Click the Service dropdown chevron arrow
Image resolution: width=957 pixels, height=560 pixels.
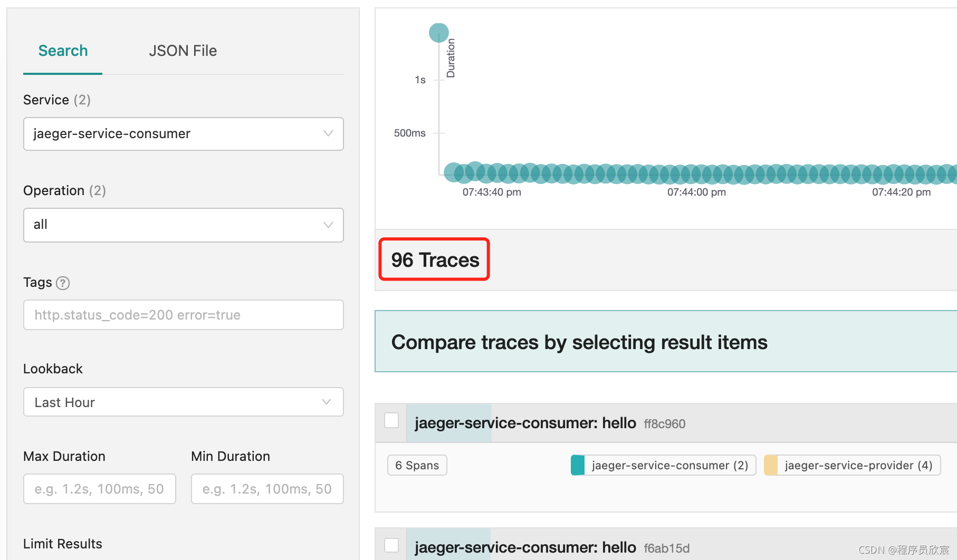click(x=328, y=133)
